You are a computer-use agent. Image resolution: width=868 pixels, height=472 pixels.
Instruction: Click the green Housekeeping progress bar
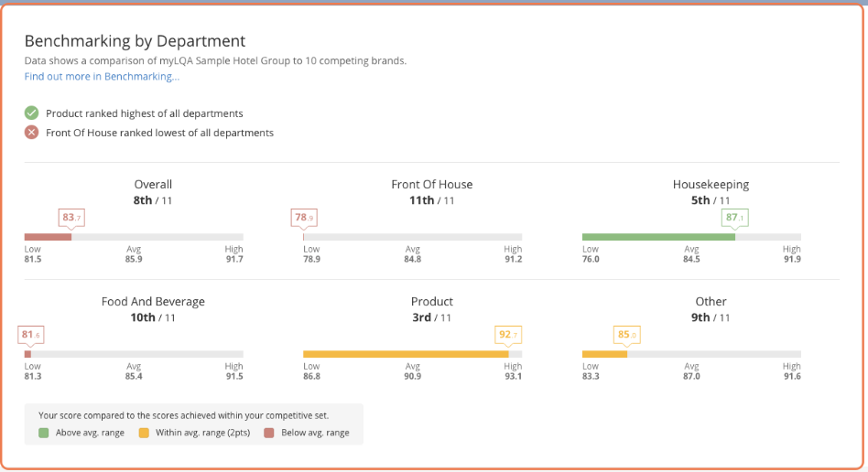(x=657, y=237)
